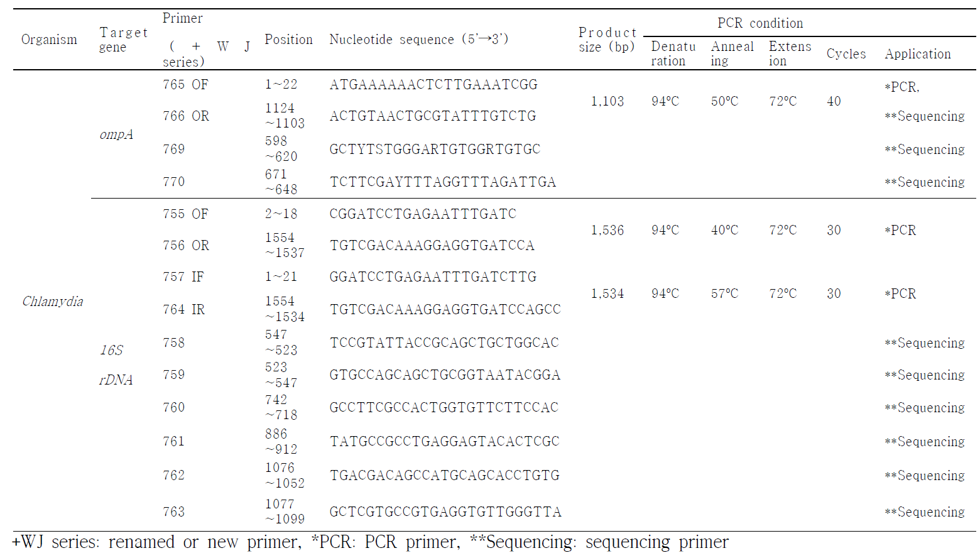
Task: Select primer 756 OR
Action: point(186,246)
